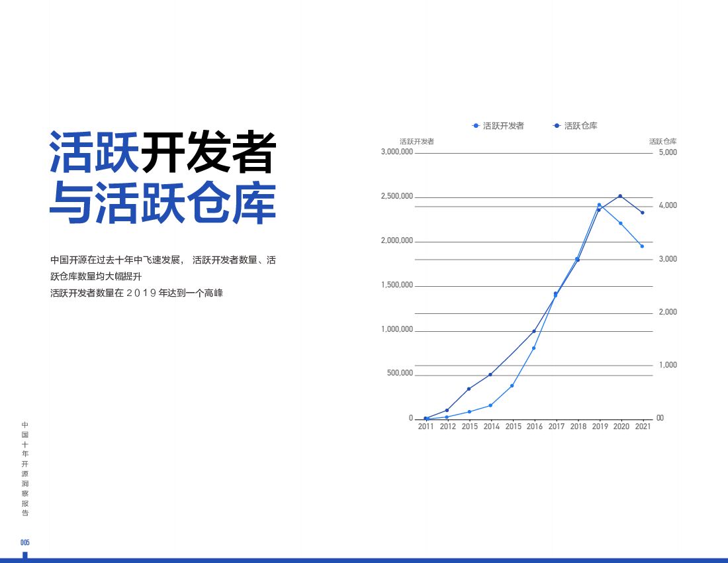Viewport: 728px width, 563px height.
Task: Click the 活跃仓库 legend marker icon
Action: click(557, 126)
